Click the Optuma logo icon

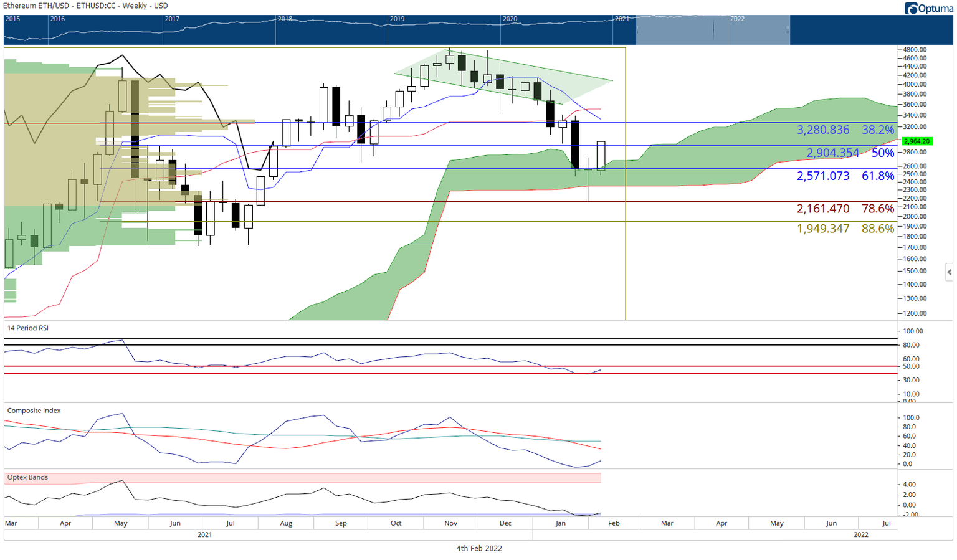[912, 9]
